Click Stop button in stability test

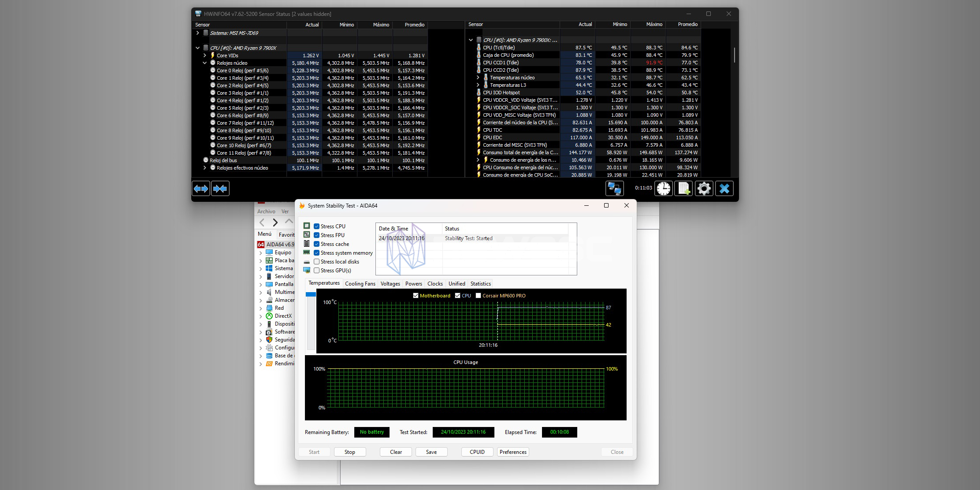350,452
